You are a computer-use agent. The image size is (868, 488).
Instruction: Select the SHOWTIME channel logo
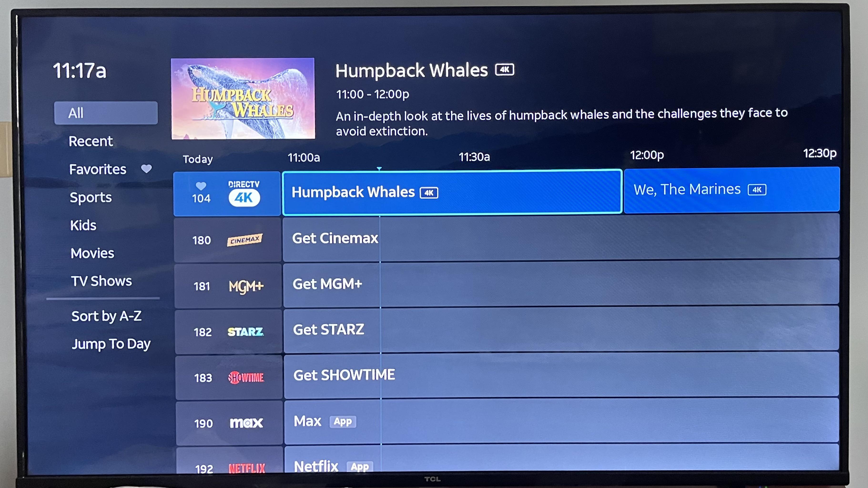246,377
